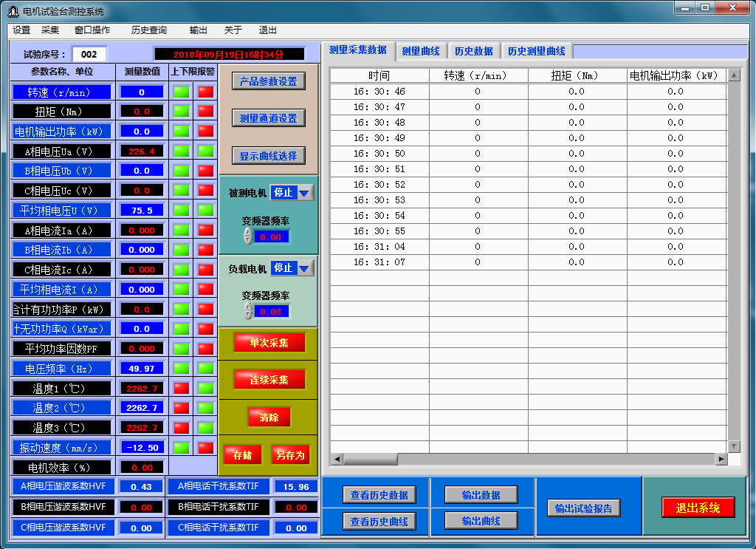
Task: Open the 历史查询 menu
Action: pos(148,30)
